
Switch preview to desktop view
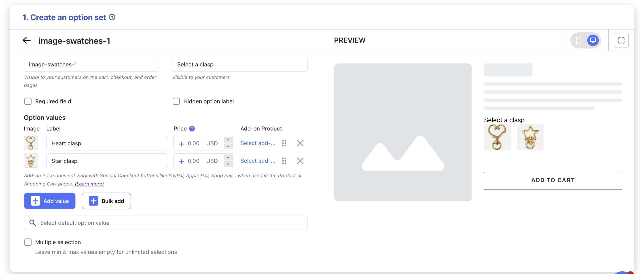[593, 40]
